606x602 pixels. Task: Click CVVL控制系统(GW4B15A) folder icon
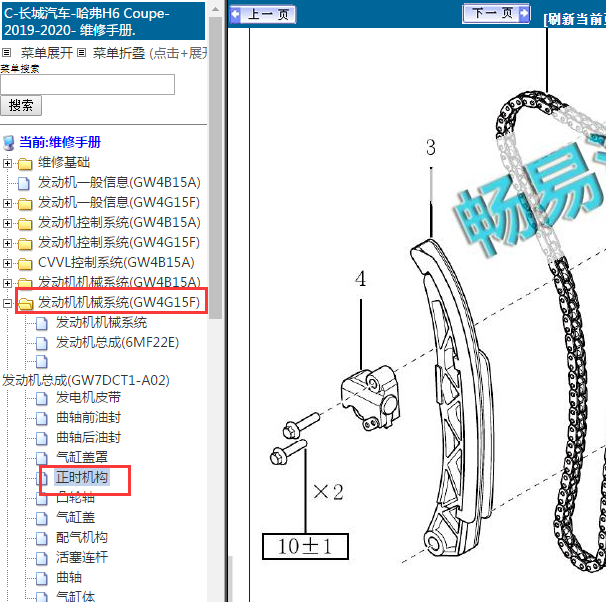click(x=25, y=264)
